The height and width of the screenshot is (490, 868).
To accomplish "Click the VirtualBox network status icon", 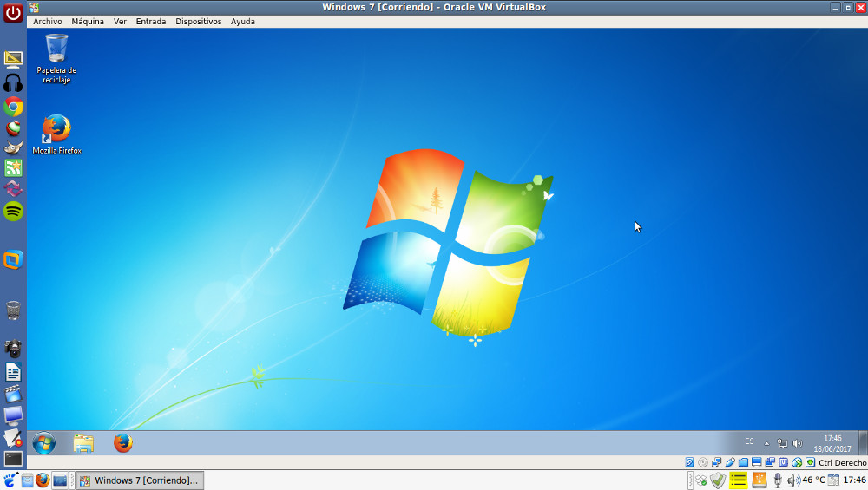I will (717, 463).
